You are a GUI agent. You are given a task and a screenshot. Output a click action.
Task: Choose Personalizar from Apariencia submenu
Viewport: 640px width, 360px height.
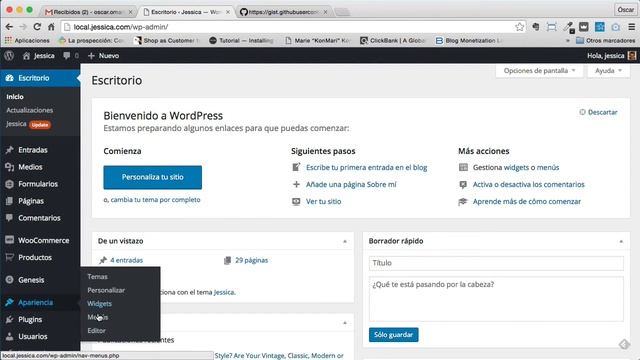pos(106,290)
